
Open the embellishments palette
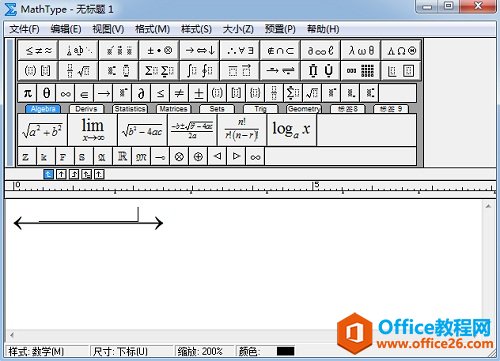coord(119,50)
